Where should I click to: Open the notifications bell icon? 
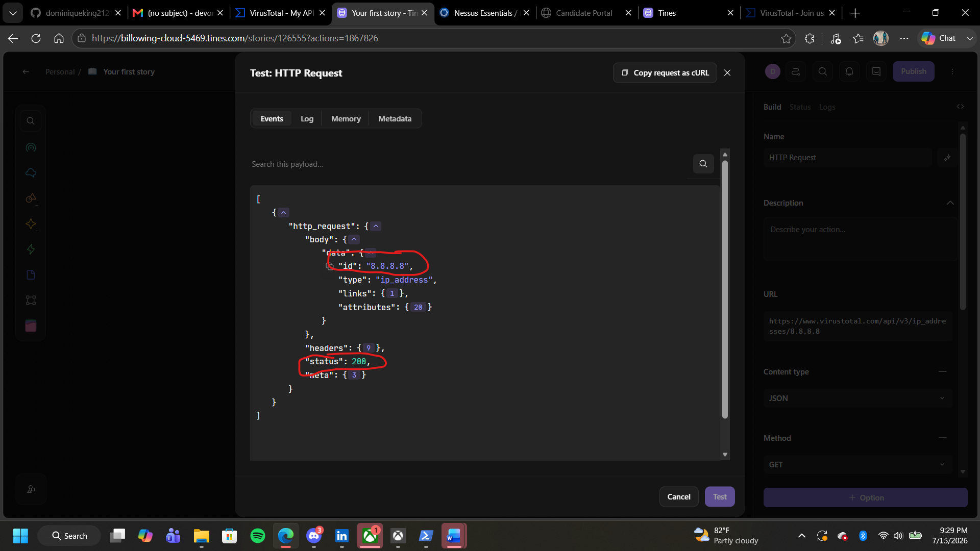[849, 71]
